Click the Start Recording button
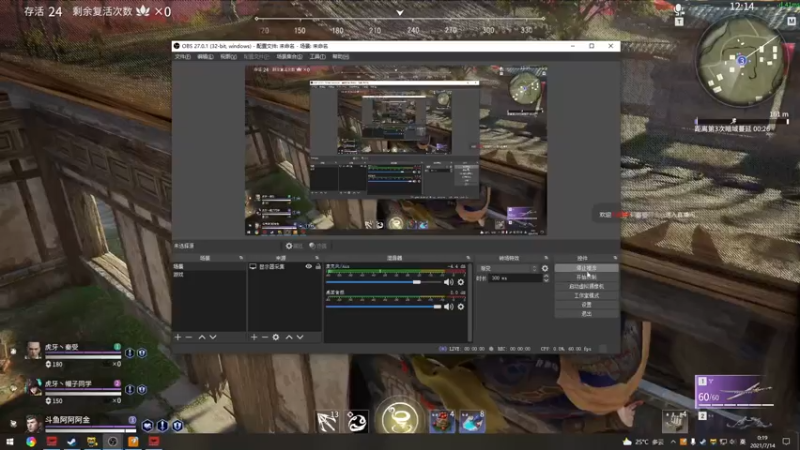The width and height of the screenshot is (800, 450). point(586,277)
